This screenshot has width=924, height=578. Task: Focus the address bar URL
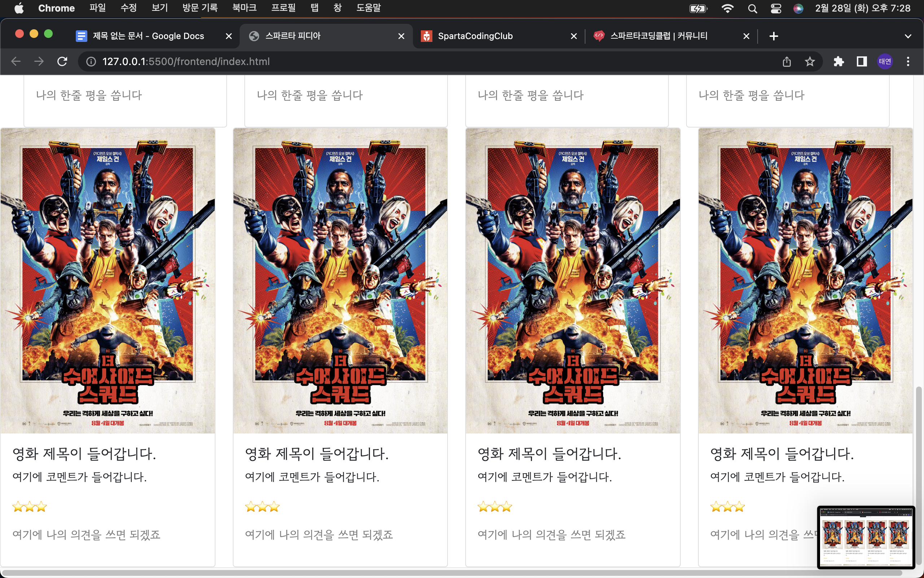click(186, 61)
